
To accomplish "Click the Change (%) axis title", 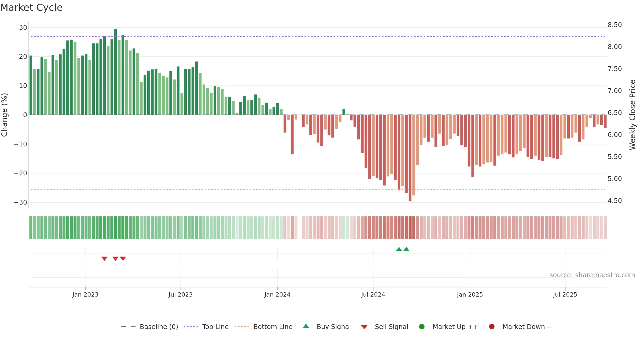I will (x=4, y=115).
